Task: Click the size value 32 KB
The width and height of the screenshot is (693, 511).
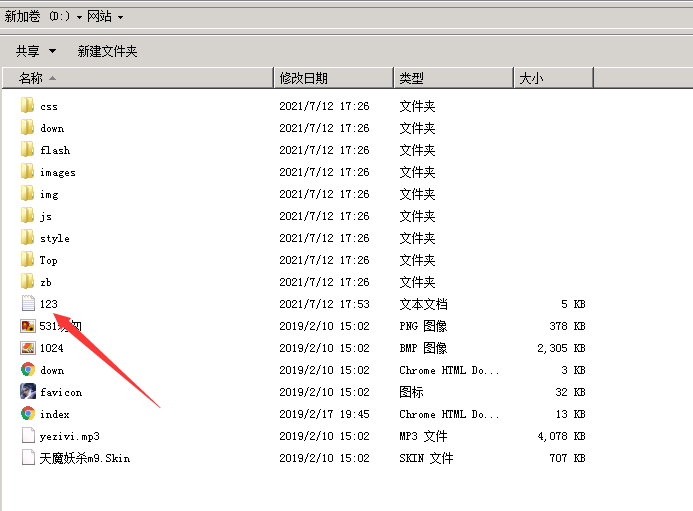Action: pyautogui.click(x=571, y=392)
